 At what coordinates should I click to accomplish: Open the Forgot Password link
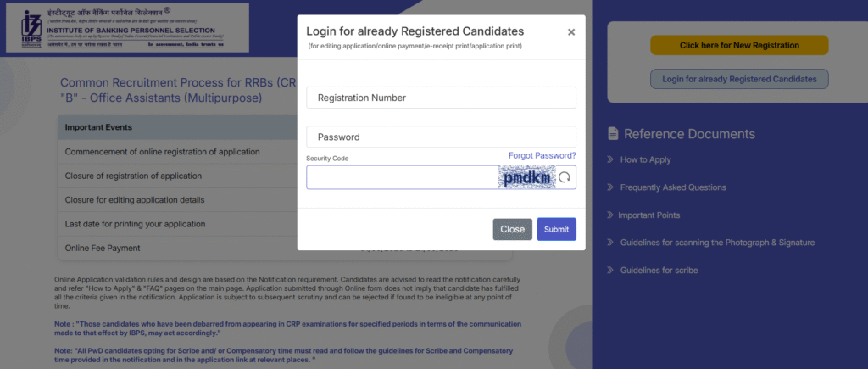pyautogui.click(x=542, y=155)
